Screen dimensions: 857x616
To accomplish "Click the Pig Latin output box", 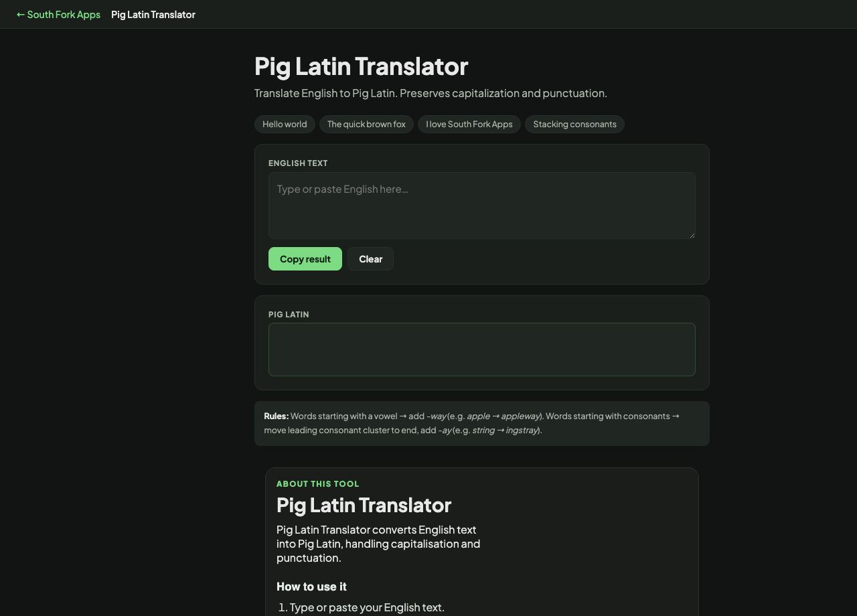I will click(482, 350).
